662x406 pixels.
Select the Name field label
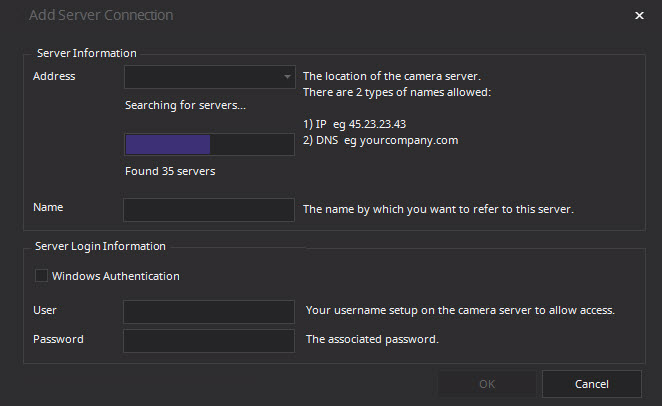click(48, 207)
